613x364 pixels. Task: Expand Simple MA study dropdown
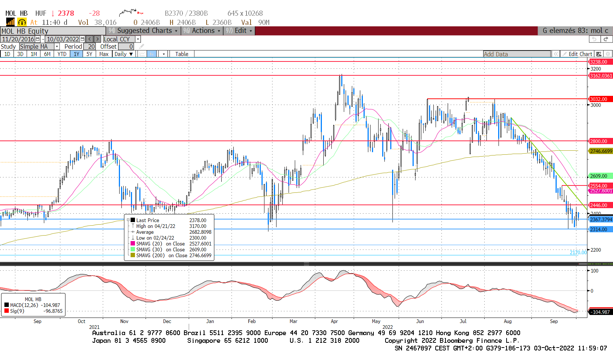57,46
